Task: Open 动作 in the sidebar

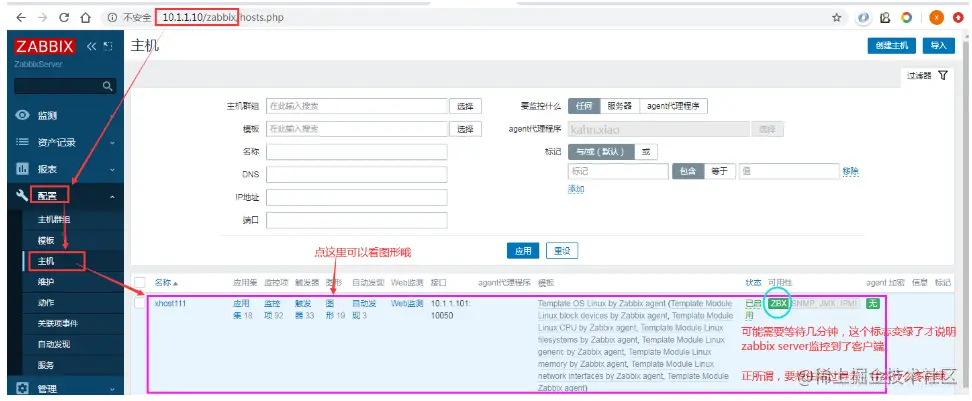Action: click(46, 302)
